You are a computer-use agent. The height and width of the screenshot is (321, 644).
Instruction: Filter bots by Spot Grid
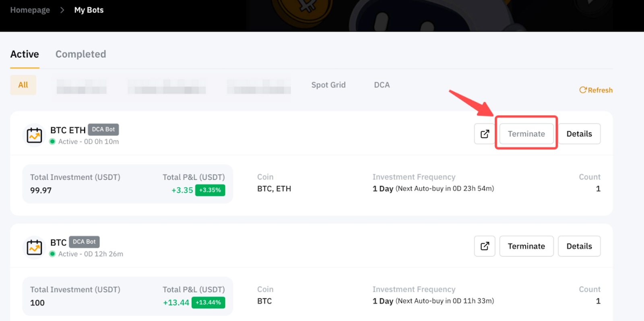coord(328,85)
